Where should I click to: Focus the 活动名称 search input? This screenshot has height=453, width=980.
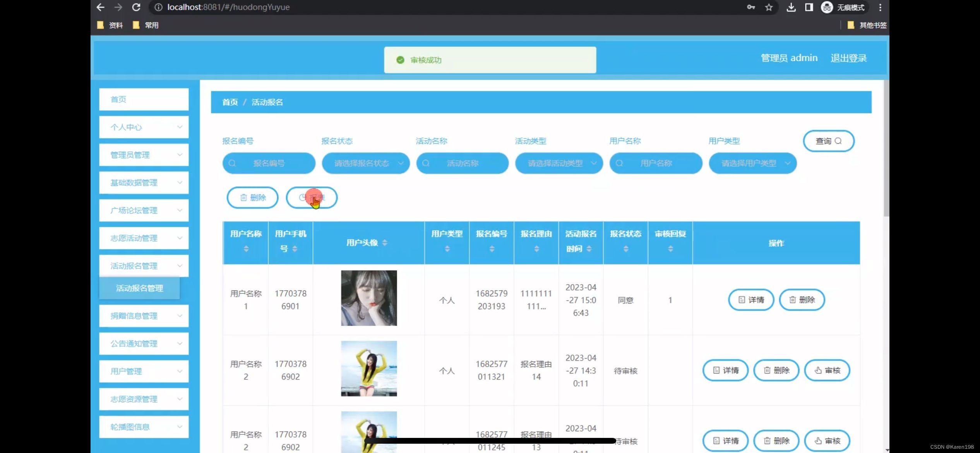tap(463, 163)
